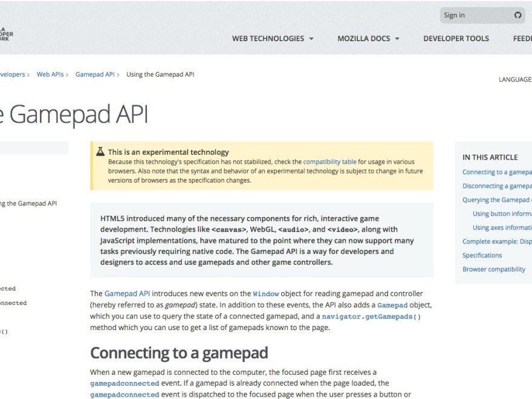Click the experimental flask warning icon
Image resolution: width=532 pixels, height=399 pixels.
pyautogui.click(x=100, y=152)
